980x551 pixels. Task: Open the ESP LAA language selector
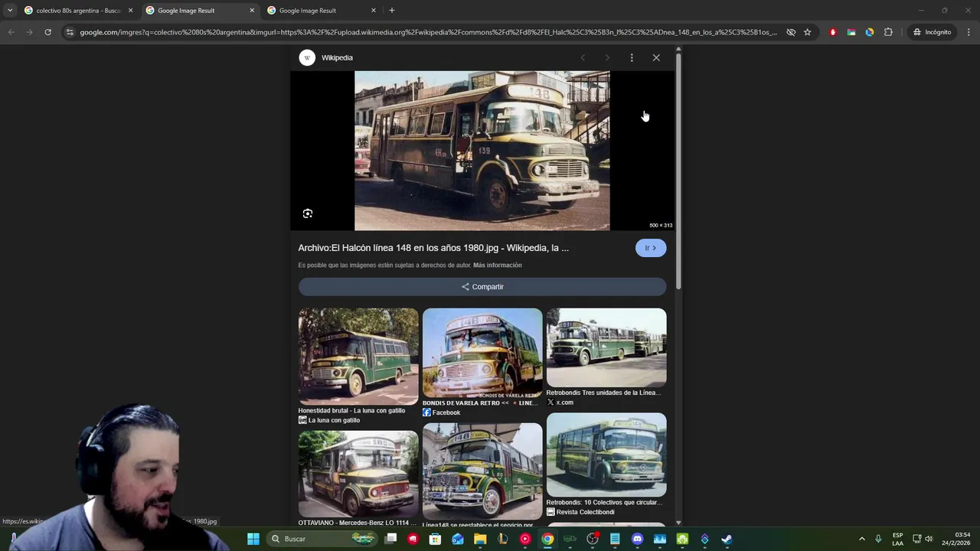coord(897,539)
